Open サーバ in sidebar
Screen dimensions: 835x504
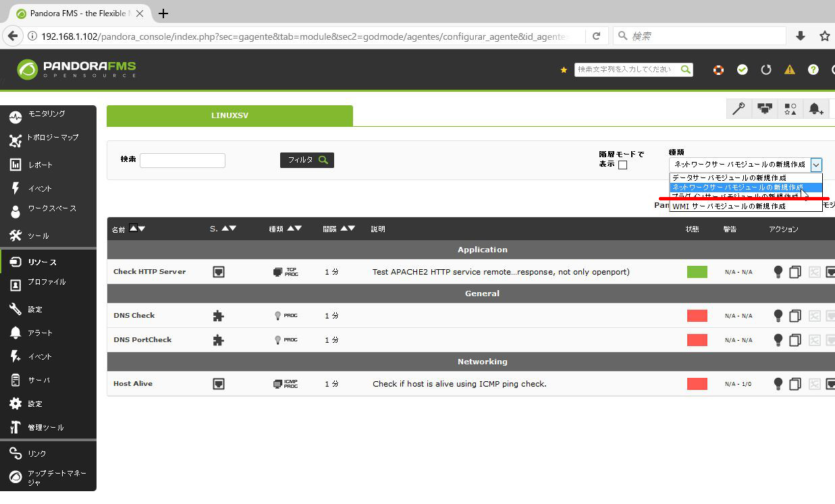[48, 380]
